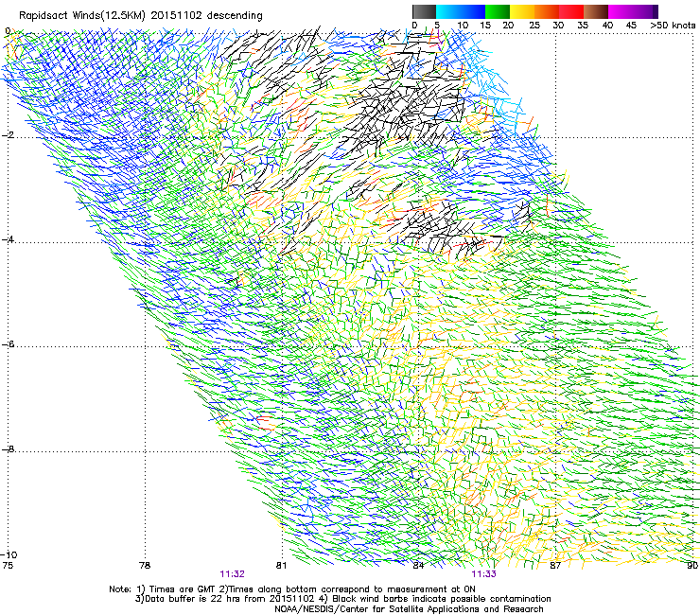The image size is (700, 615).
Task: Click the longitude 87 axis label
Action: 555,565
